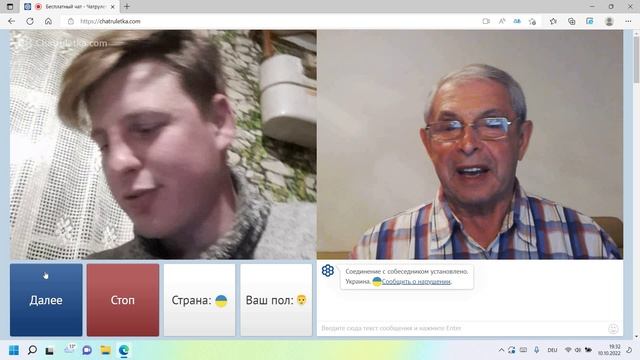Click the chat system flower icon

tap(328, 271)
